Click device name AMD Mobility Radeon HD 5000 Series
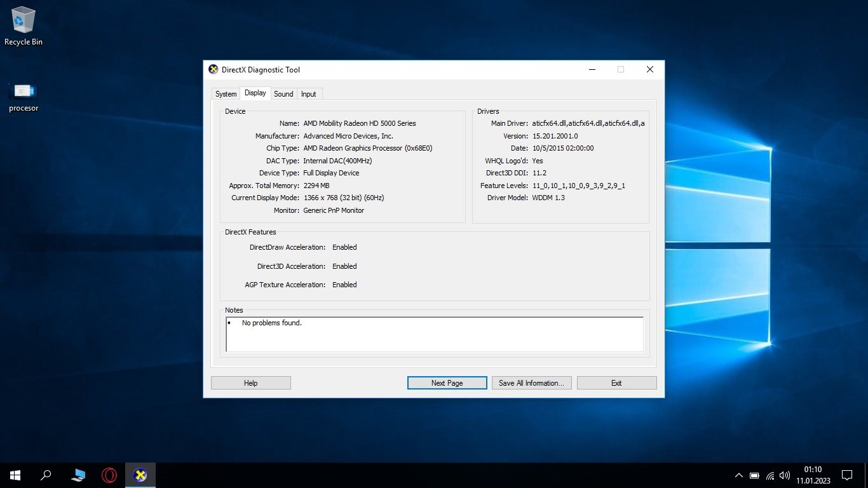 360,123
